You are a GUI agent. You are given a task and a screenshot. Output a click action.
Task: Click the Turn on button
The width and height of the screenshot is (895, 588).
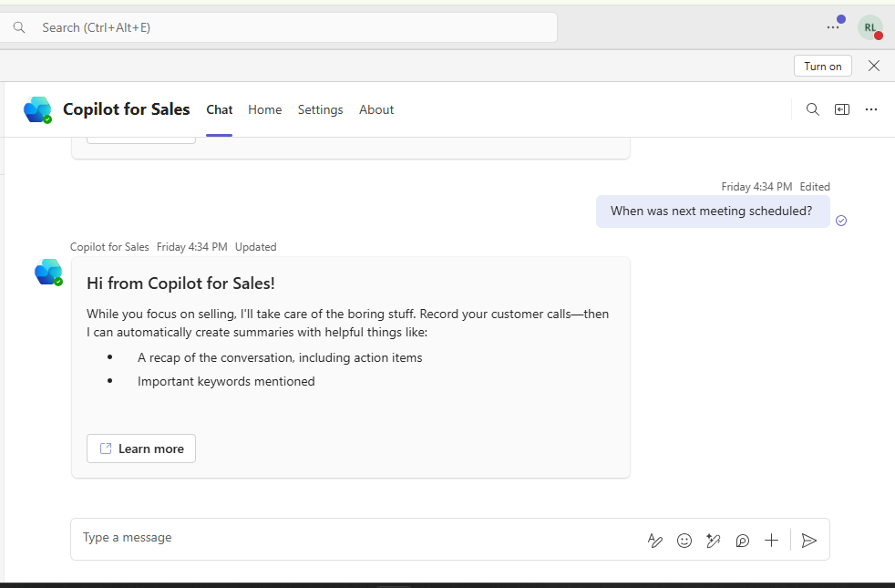tap(822, 66)
